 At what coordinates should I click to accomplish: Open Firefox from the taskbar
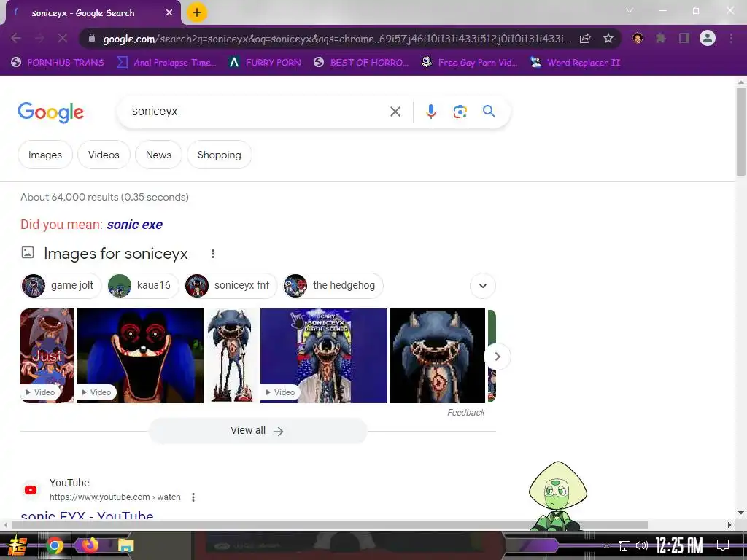coord(90,545)
